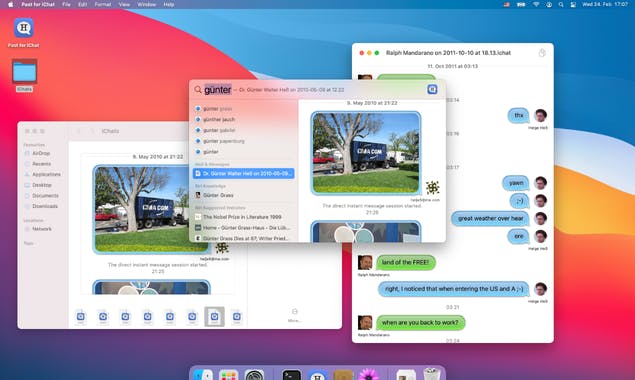Click the purple flower app in the Dock
Screen dimensions: 635x380
coord(368,375)
